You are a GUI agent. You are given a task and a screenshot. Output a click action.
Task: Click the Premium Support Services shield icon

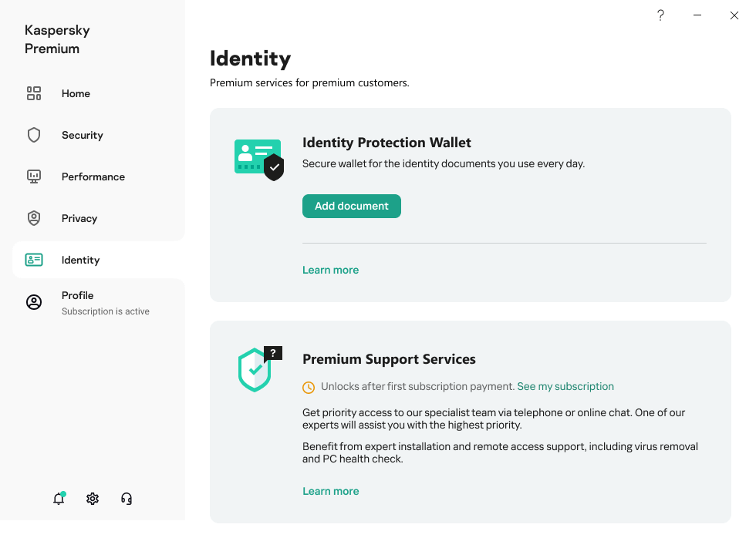click(x=260, y=369)
